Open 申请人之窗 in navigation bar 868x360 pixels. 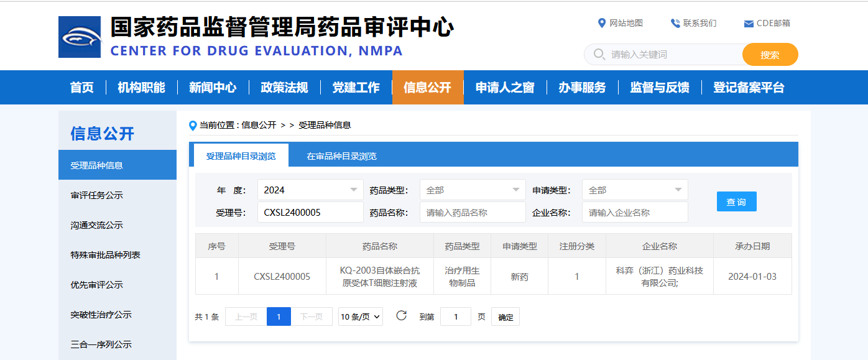click(x=504, y=88)
